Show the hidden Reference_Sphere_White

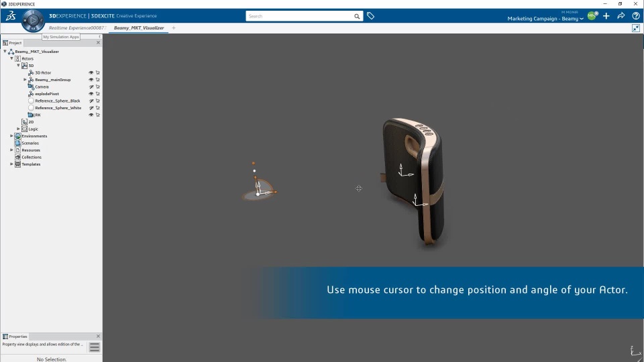91,108
